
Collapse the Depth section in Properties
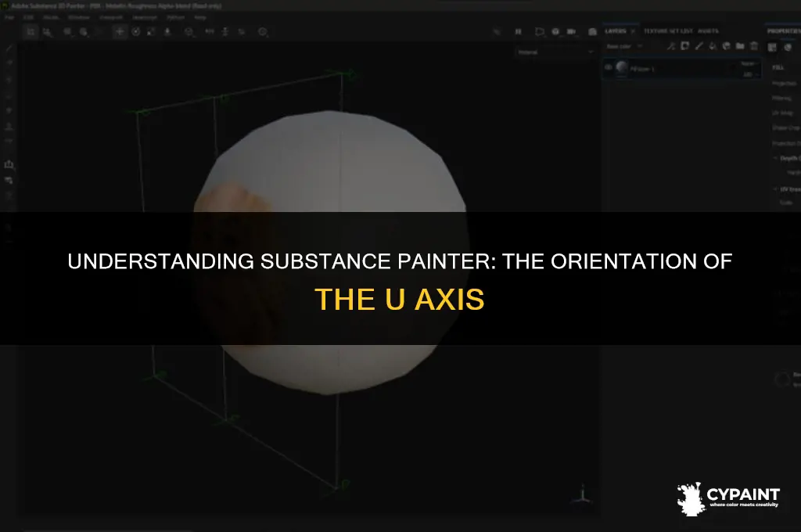[x=776, y=158]
